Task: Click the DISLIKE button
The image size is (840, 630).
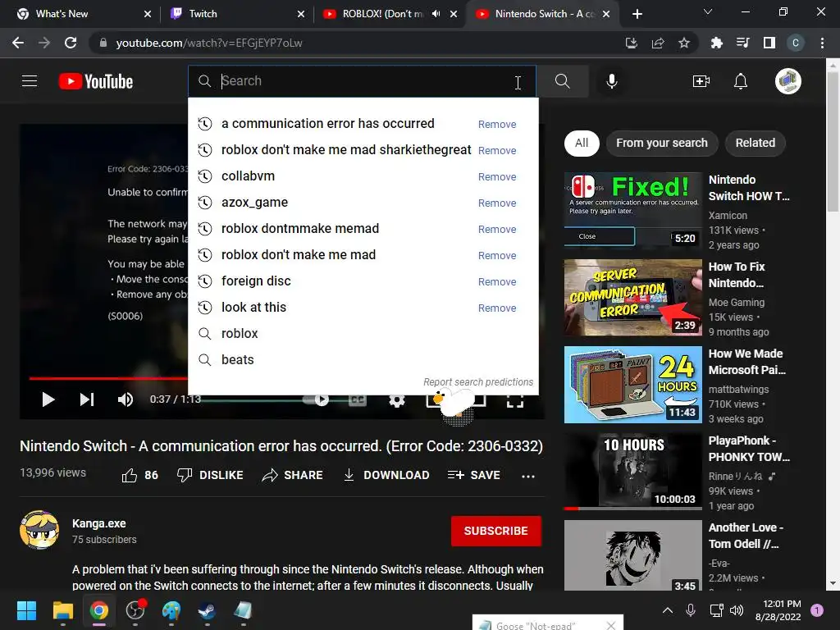Action: pos(210,475)
